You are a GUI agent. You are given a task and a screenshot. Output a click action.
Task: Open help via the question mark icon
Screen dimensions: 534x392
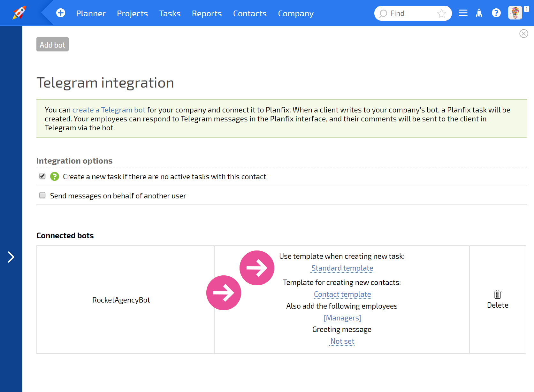(496, 13)
